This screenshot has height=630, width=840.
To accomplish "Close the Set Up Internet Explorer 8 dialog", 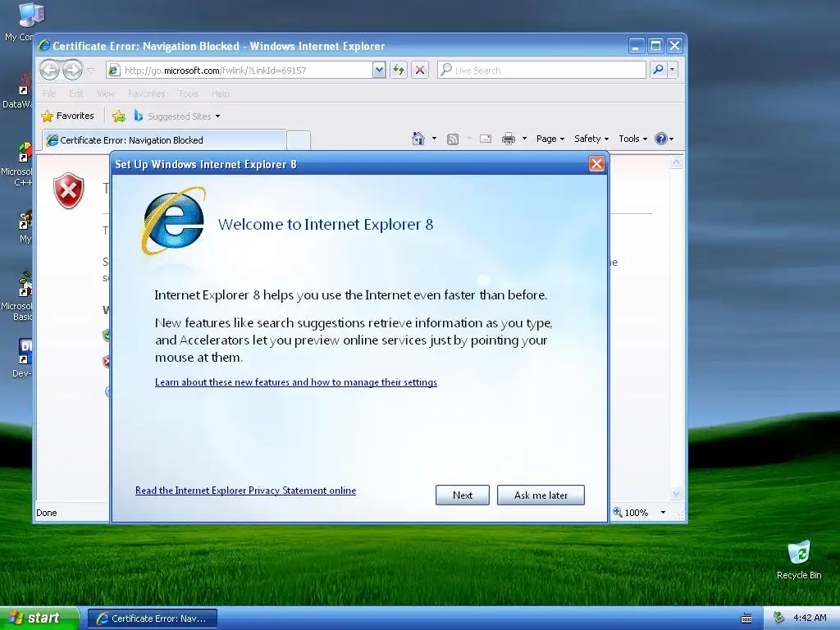I will coord(596,163).
